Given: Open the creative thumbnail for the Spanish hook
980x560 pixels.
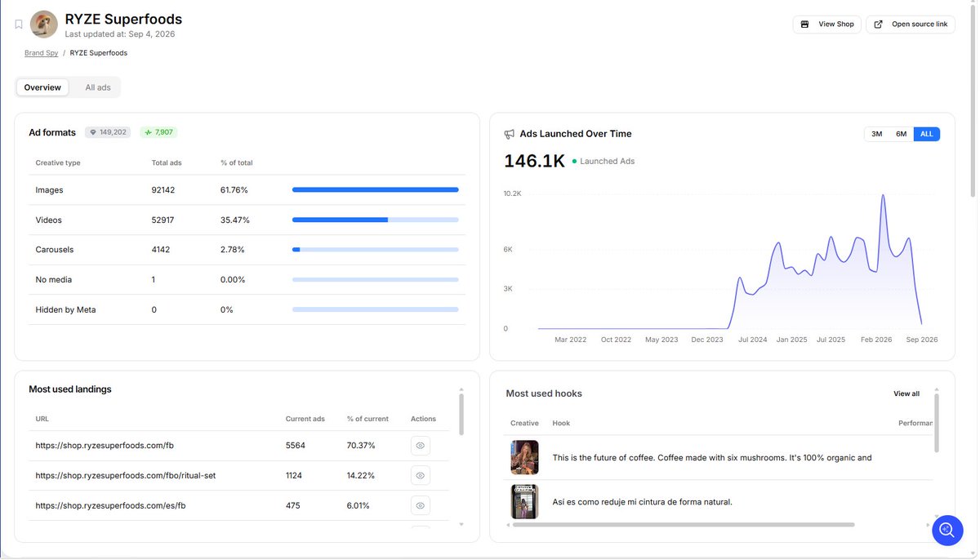Looking at the screenshot, I should 524,501.
